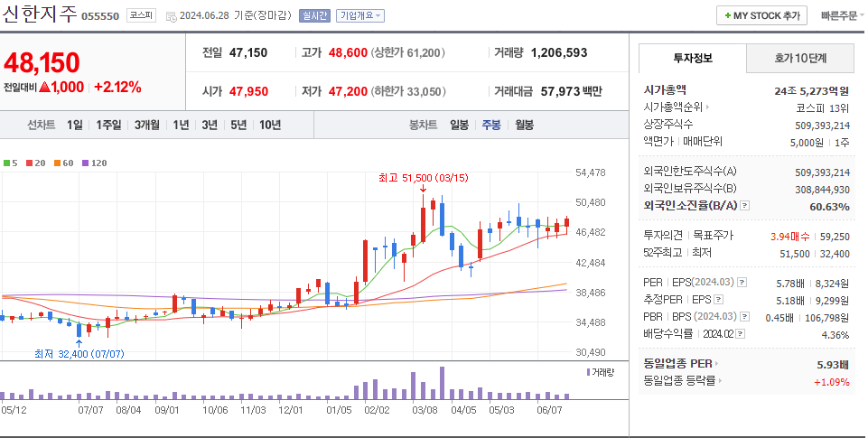Click the calendar icon beside the date

(171, 16)
